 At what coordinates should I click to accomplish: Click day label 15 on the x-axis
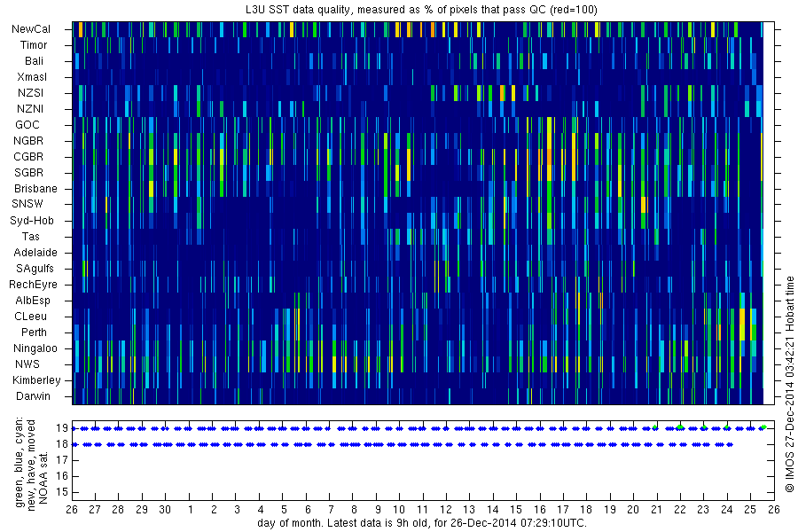coord(516,510)
